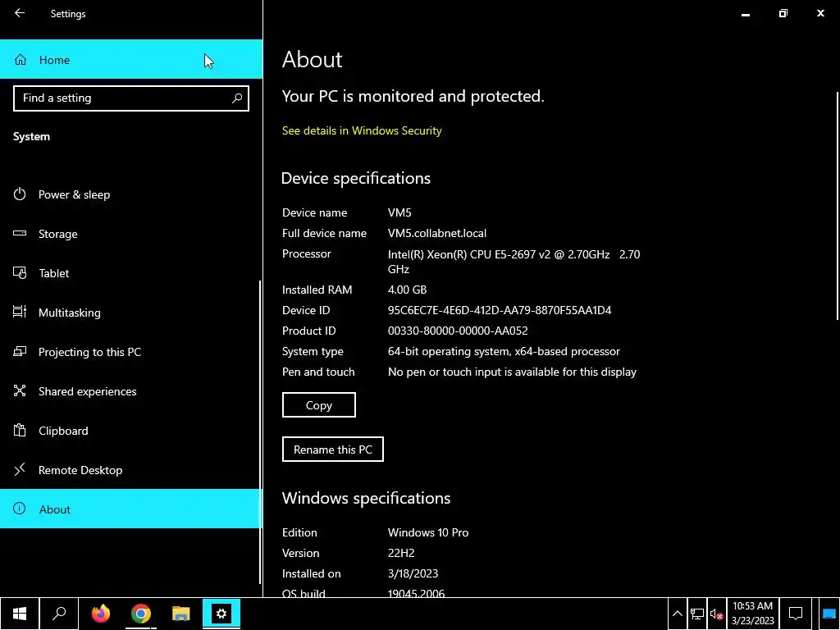This screenshot has height=630, width=840.
Task: Open File Explorer from the taskbar
Action: tap(181, 614)
